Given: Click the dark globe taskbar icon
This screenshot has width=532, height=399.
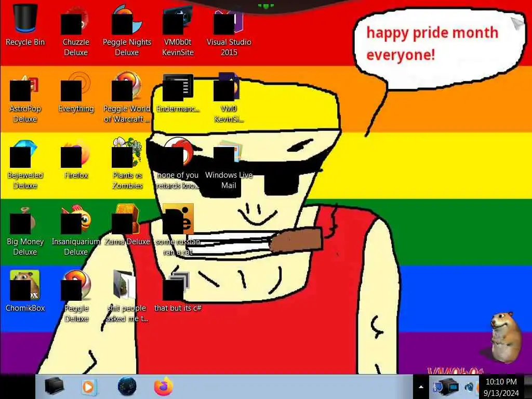Looking at the screenshot, I should point(127,387).
